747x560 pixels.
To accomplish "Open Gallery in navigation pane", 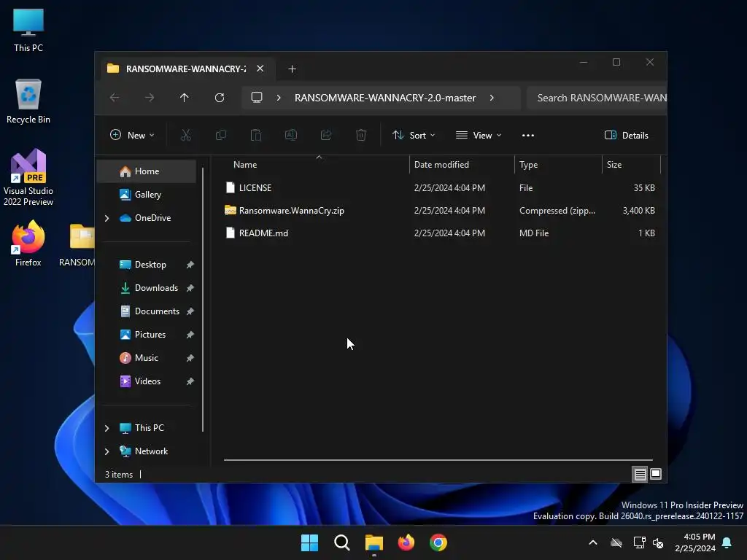I will pos(146,194).
